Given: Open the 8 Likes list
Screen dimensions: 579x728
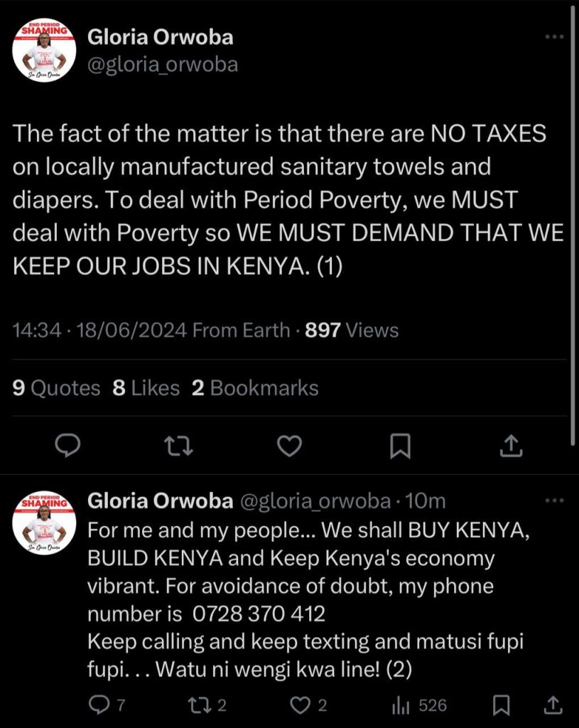Looking at the screenshot, I should point(146,387).
